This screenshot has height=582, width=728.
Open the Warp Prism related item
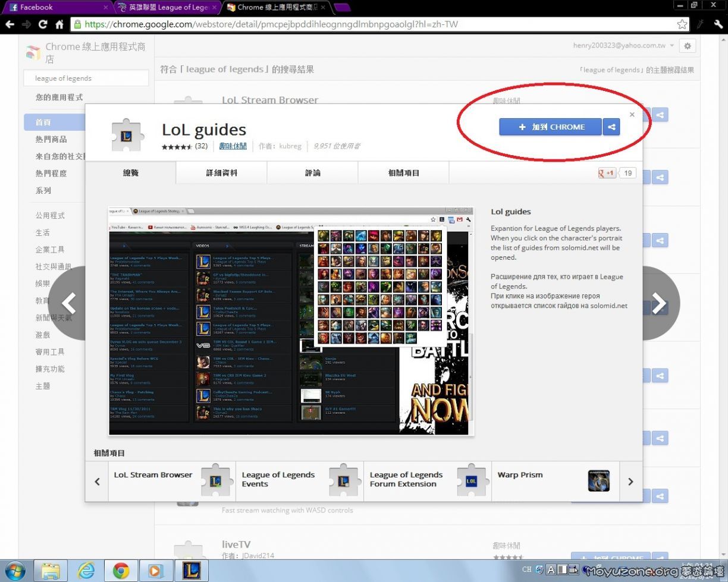pyautogui.click(x=554, y=481)
